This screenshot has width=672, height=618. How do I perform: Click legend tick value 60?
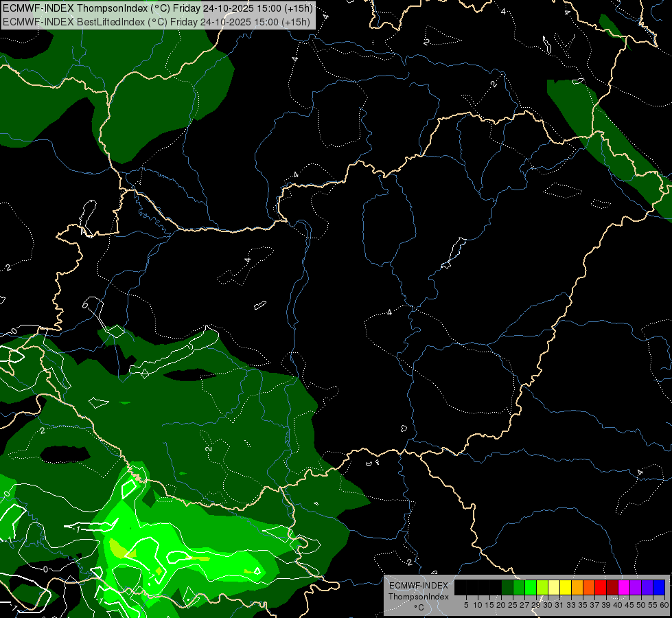(664, 605)
